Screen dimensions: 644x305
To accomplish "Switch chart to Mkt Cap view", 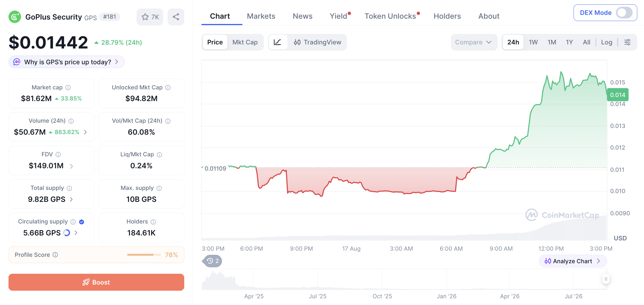I will click(x=245, y=42).
